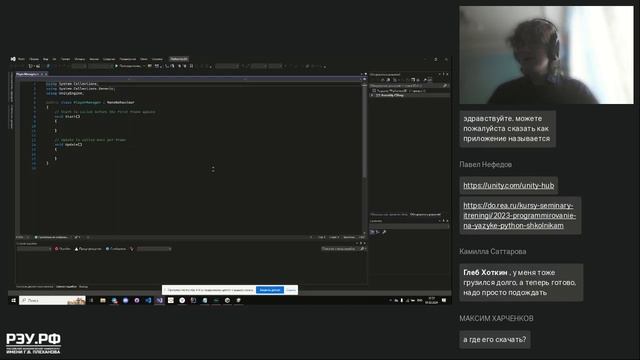Open the taskbar notification center icon
Image resolution: width=640 pixels, height=360 pixels.
tap(444, 300)
